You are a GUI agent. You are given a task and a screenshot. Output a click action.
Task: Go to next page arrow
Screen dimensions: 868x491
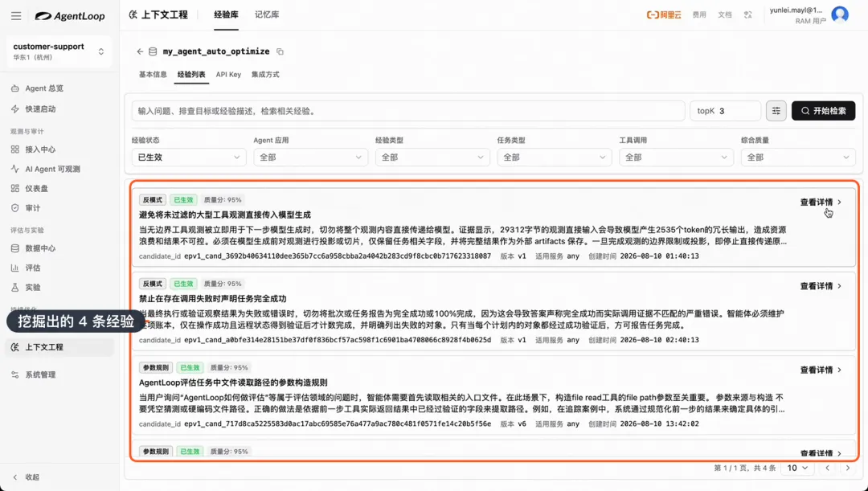point(848,468)
